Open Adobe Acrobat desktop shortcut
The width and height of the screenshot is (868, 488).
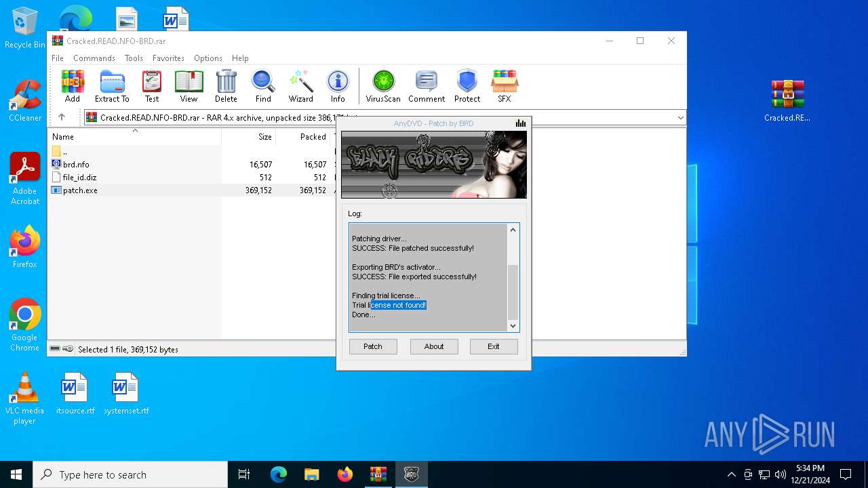(x=24, y=179)
